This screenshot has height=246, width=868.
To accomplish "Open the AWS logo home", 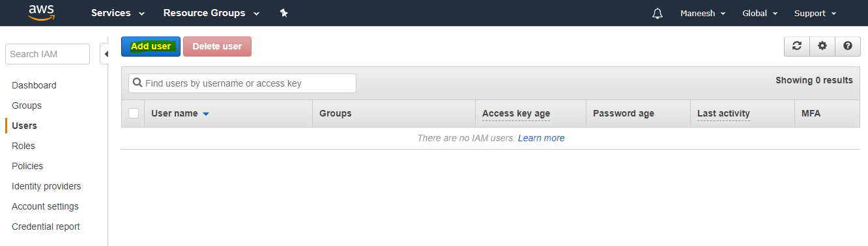I will 41,12.
